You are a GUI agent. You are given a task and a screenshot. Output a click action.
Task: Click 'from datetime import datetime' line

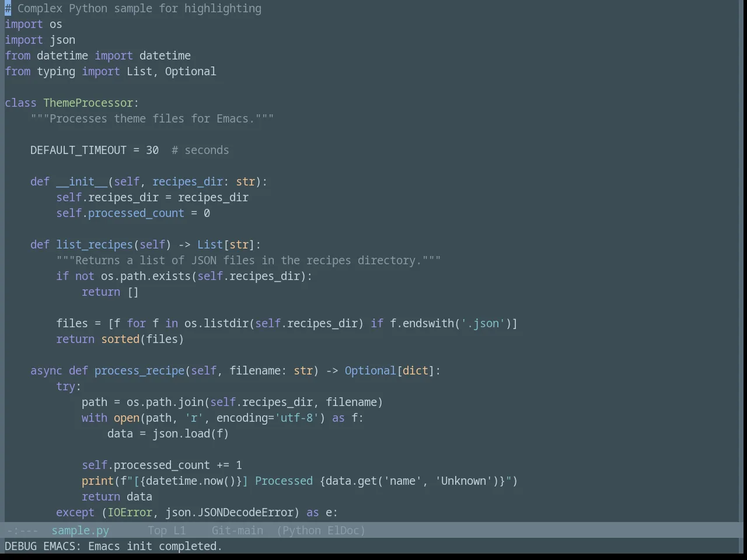(97, 55)
